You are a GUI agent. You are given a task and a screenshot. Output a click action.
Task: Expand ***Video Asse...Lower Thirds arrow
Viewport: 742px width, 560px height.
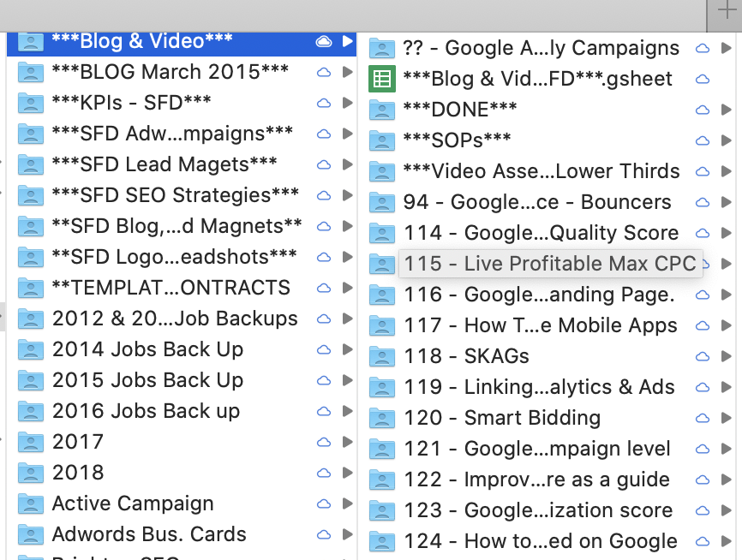coord(727,171)
